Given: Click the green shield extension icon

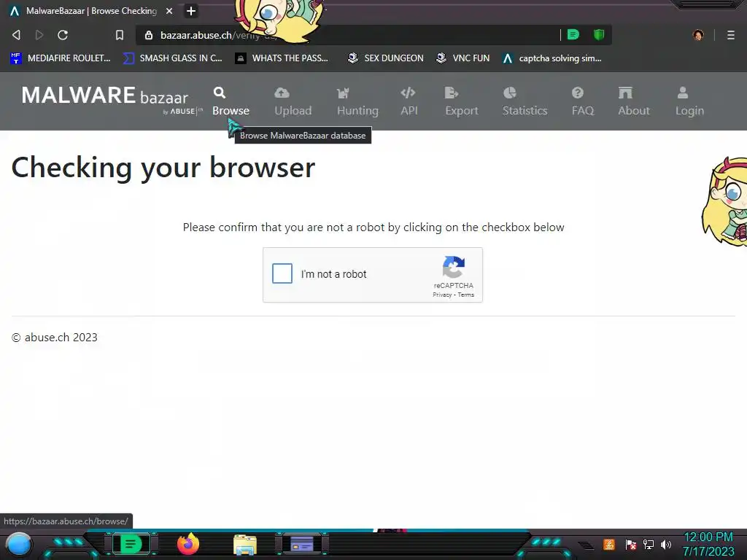Looking at the screenshot, I should tap(599, 34).
